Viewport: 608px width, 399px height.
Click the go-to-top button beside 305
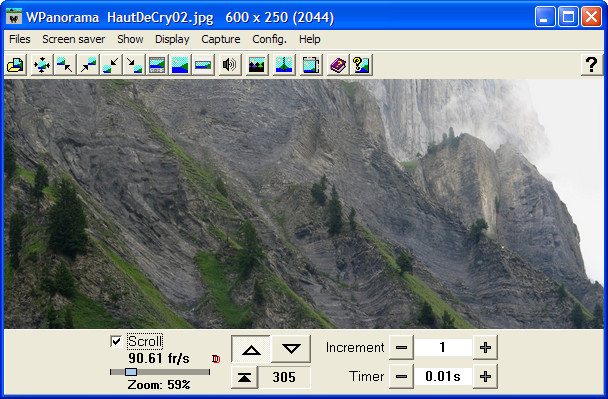tap(244, 377)
